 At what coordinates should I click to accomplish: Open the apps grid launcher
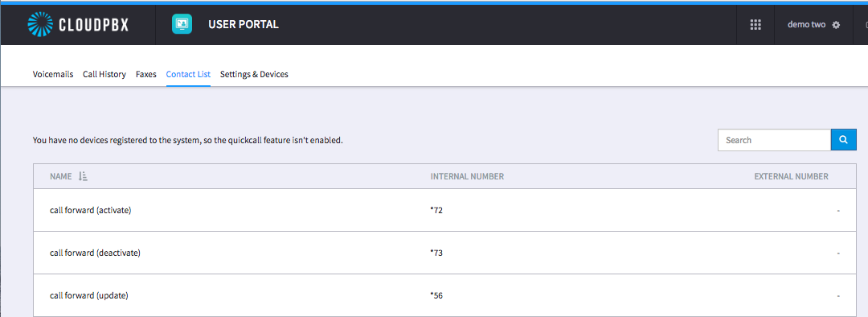pos(755,25)
